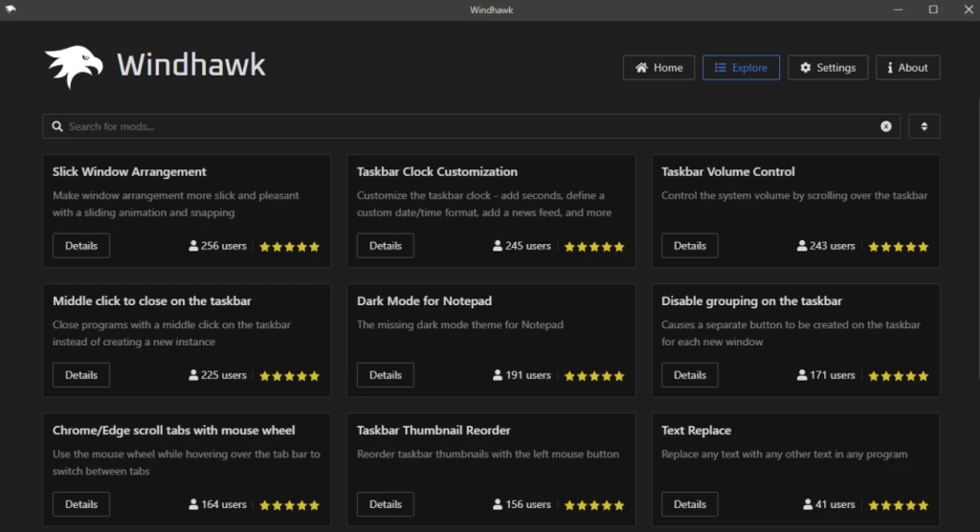Click the user icon beside 191 users
Image resolution: width=980 pixels, height=532 pixels.
tap(498, 375)
